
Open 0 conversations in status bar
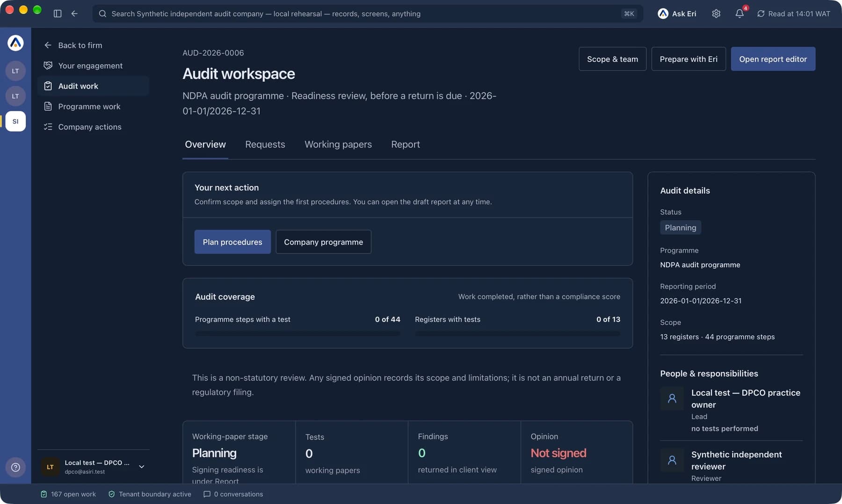233,494
